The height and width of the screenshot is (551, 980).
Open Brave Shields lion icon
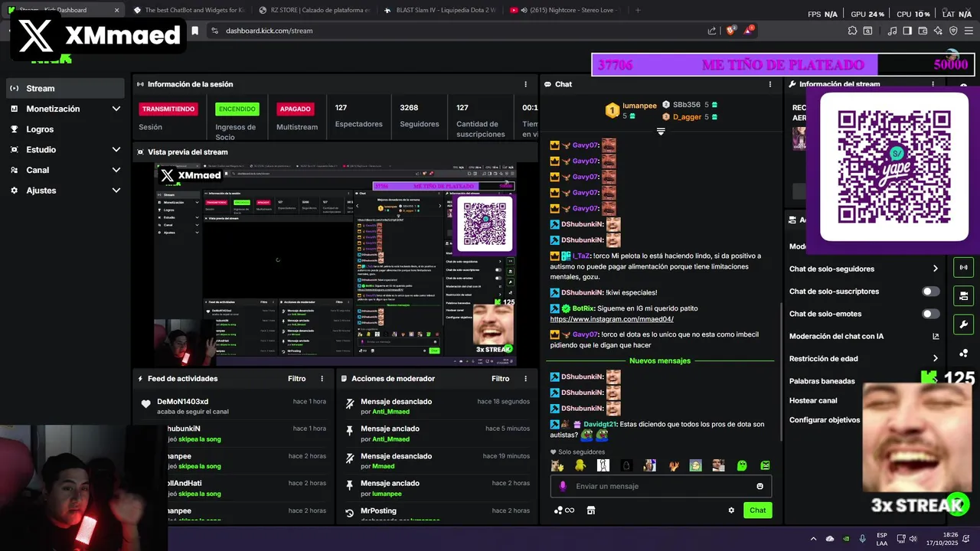point(730,31)
